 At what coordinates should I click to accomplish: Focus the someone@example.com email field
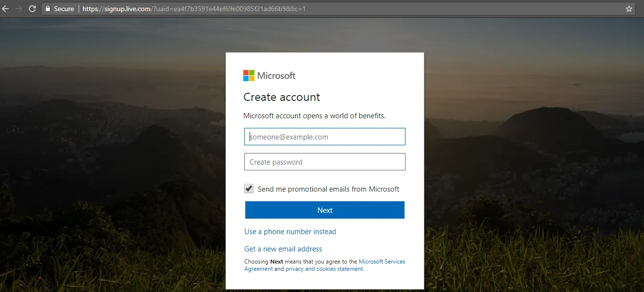[x=325, y=137]
